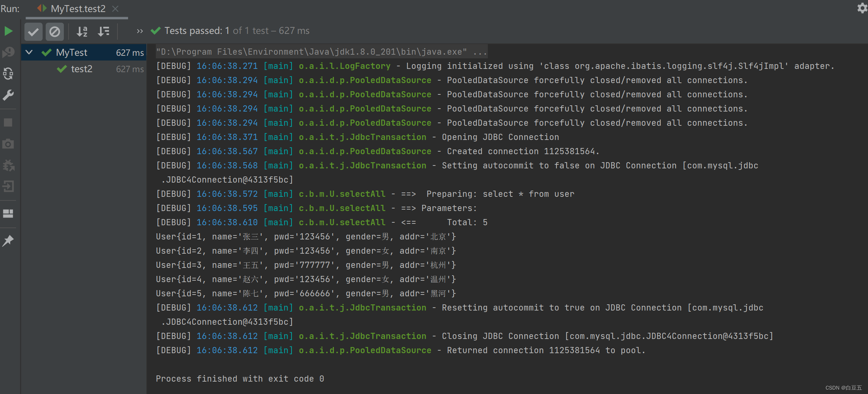The width and height of the screenshot is (868, 394).
Task: Close the MyTest.test2 run tab
Action: pos(115,8)
